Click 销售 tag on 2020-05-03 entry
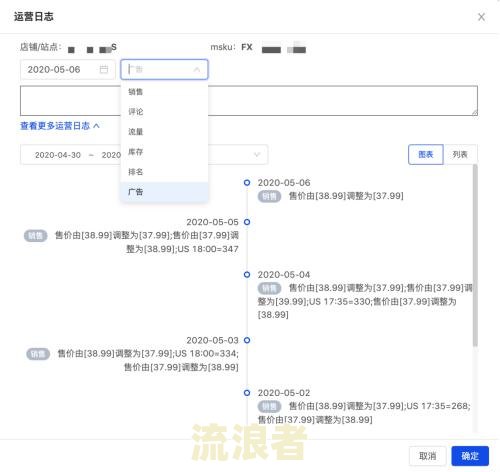Screen dimensions: 500x472 (38, 354)
